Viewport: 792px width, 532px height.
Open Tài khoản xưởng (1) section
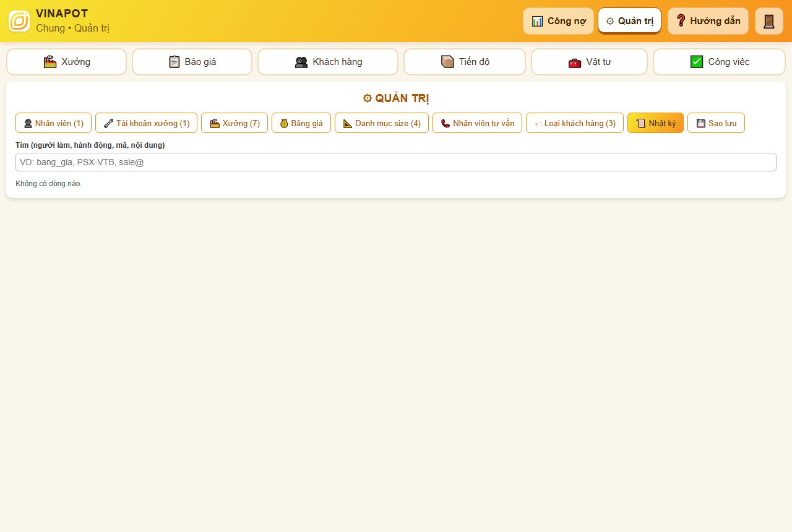click(x=147, y=123)
